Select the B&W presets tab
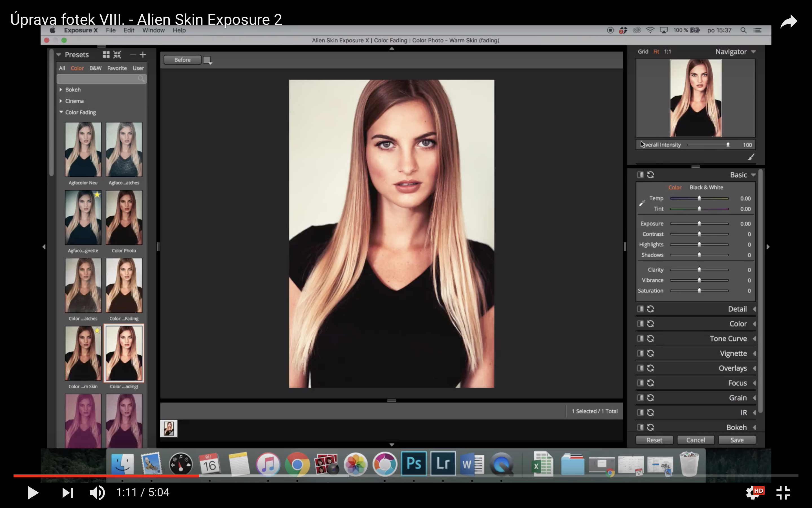 [x=95, y=68]
